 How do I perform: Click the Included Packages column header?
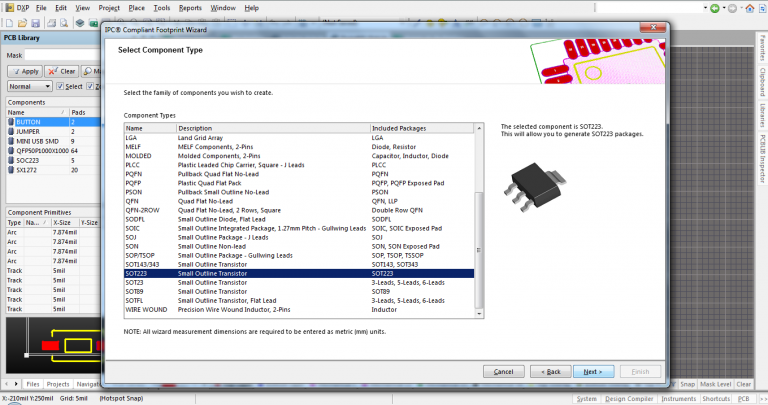pyautogui.click(x=422, y=128)
